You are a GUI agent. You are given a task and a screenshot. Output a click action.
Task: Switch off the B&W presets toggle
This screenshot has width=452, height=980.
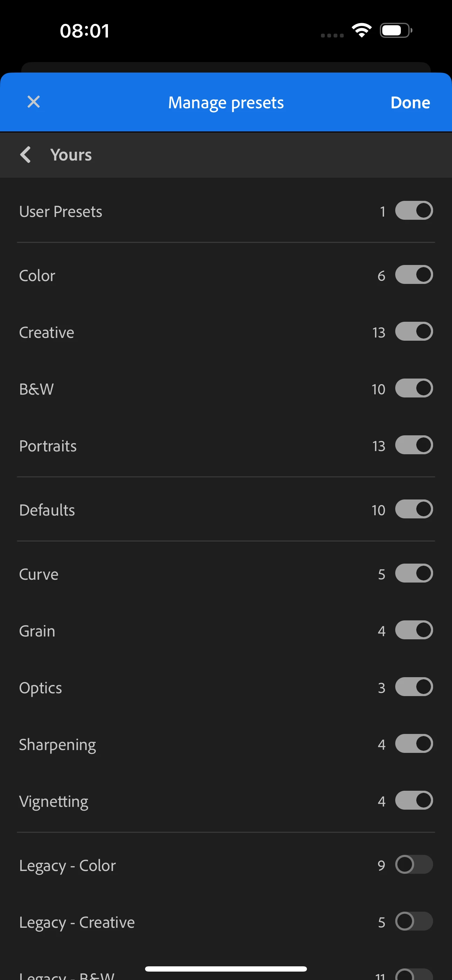413,388
